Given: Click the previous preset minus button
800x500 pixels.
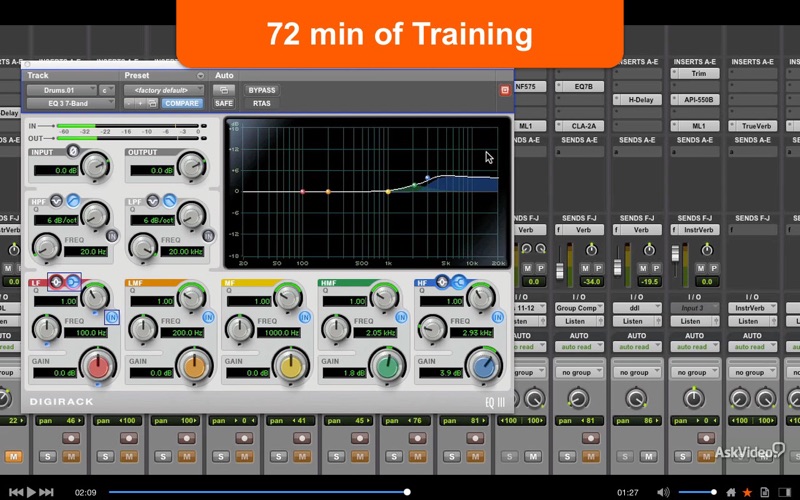Looking at the screenshot, I should coord(129,104).
